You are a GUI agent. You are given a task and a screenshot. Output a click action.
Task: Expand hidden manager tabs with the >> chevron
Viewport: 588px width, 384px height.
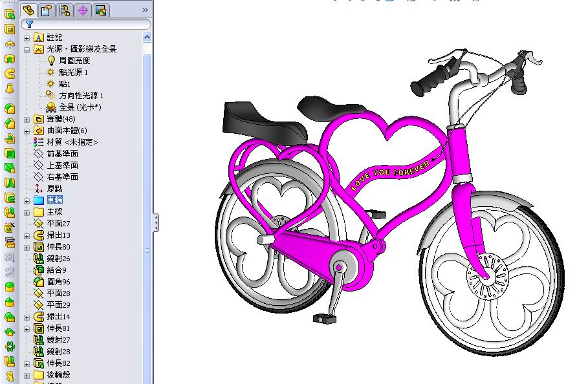145,10
